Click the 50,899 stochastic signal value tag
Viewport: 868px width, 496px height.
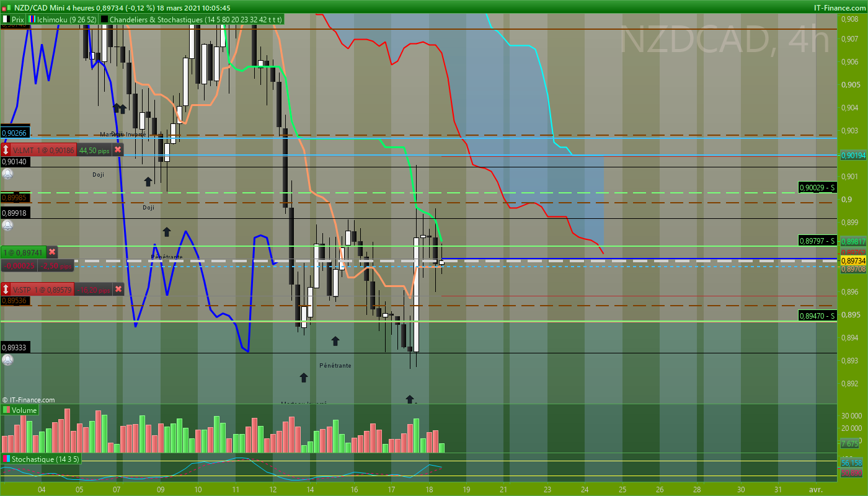852,472
